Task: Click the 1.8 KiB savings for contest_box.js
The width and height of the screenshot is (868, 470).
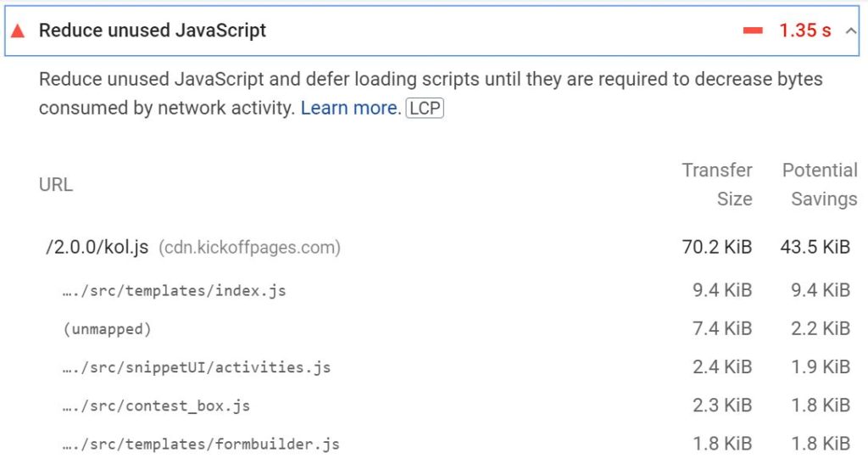Action: pyautogui.click(x=821, y=406)
